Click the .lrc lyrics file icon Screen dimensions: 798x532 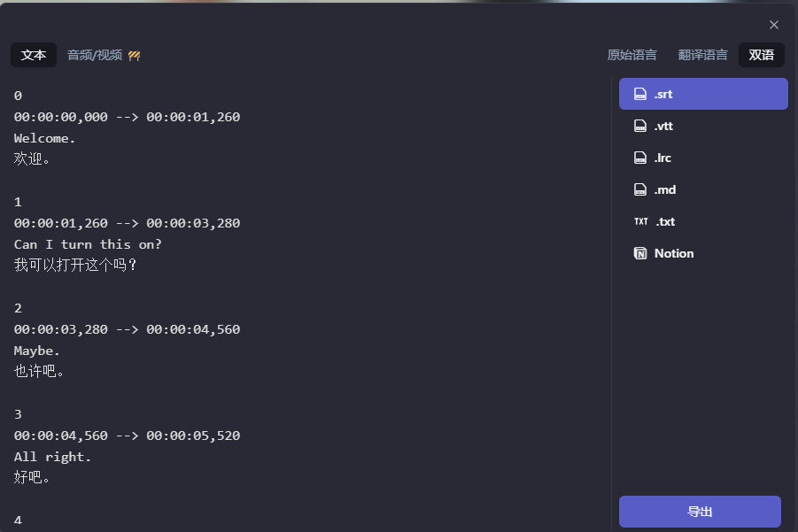click(x=640, y=158)
